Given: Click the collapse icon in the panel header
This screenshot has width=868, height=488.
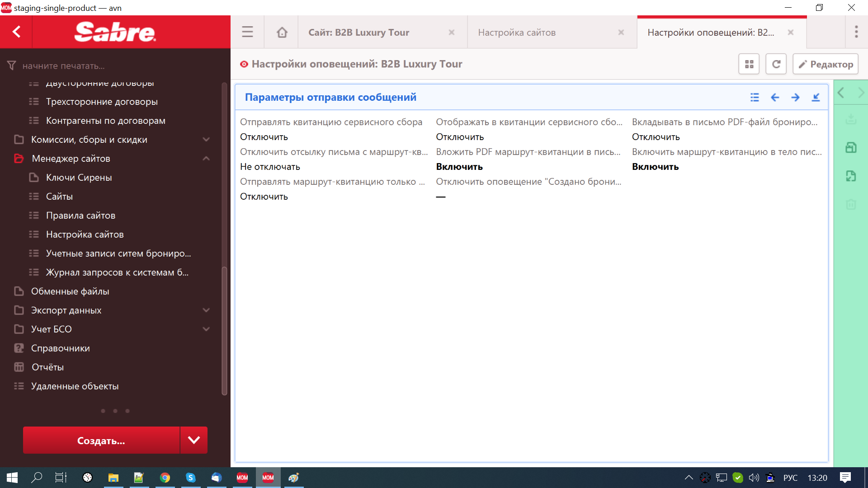Looking at the screenshot, I should point(816,97).
